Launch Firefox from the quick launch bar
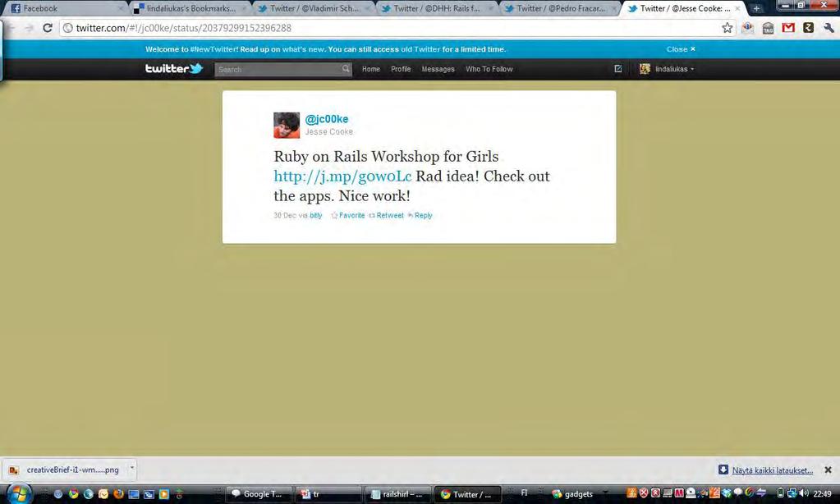Image resolution: width=840 pixels, height=504 pixels. [118, 494]
